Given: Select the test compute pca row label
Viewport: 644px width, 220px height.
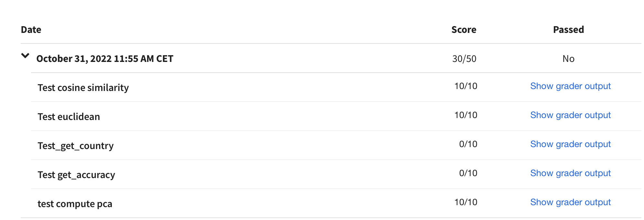Looking at the screenshot, I should [75, 204].
